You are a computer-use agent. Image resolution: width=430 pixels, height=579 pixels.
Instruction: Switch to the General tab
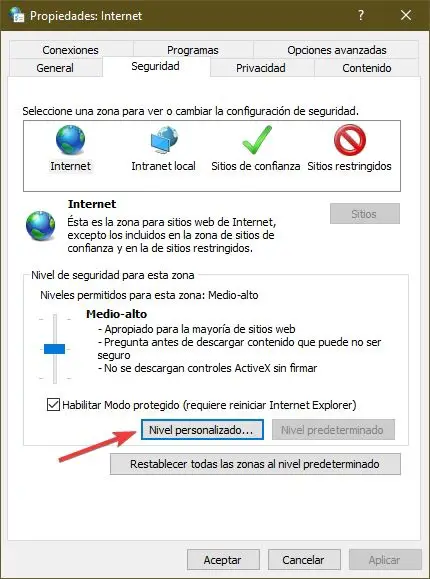click(55, 68)
